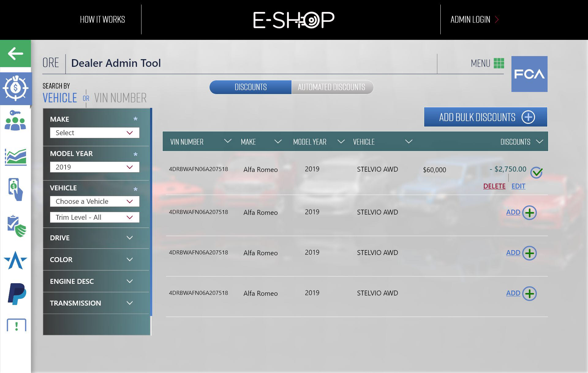Select search by VIN Number tab
Image resolution: width=588 pixels, height=373 pixels.
120,98
